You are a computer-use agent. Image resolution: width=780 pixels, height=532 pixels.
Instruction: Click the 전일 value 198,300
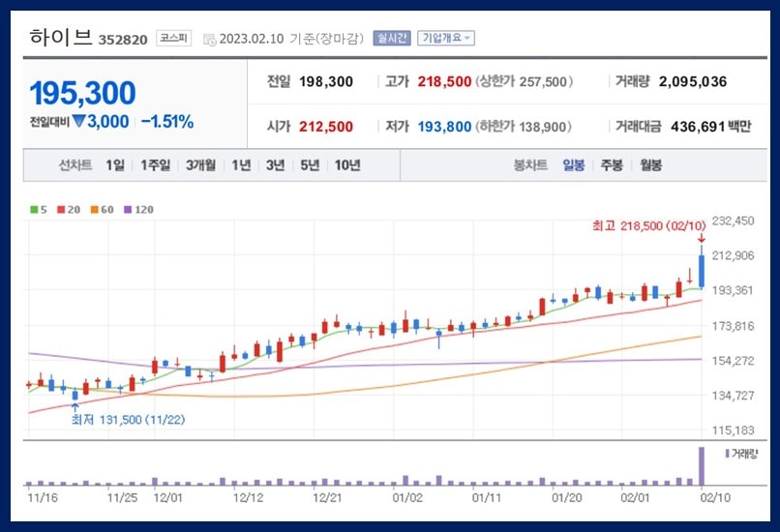click(x=326, y=81)
